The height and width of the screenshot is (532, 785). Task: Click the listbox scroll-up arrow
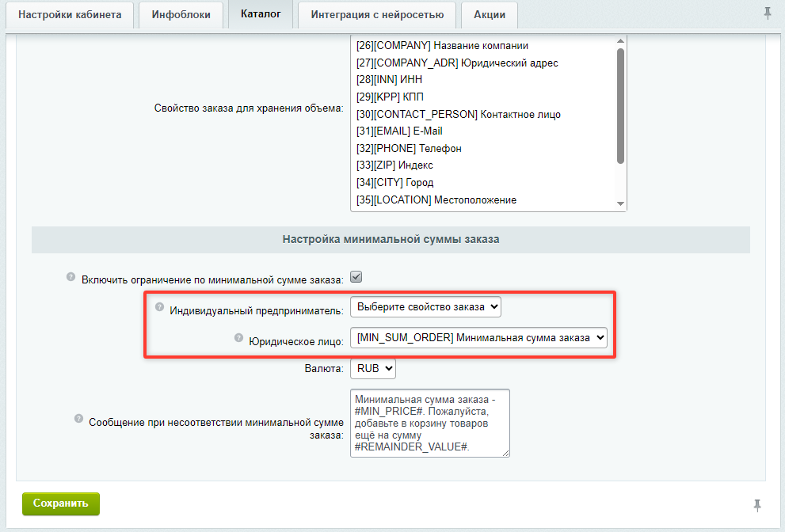(x=621, y=41)
